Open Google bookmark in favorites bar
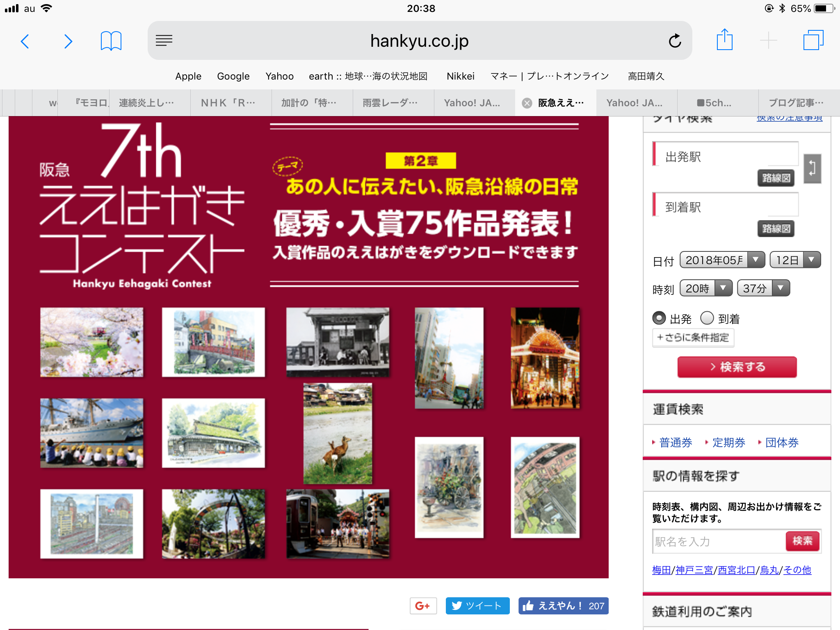The image size is (840, 630). tap(233, 76)
